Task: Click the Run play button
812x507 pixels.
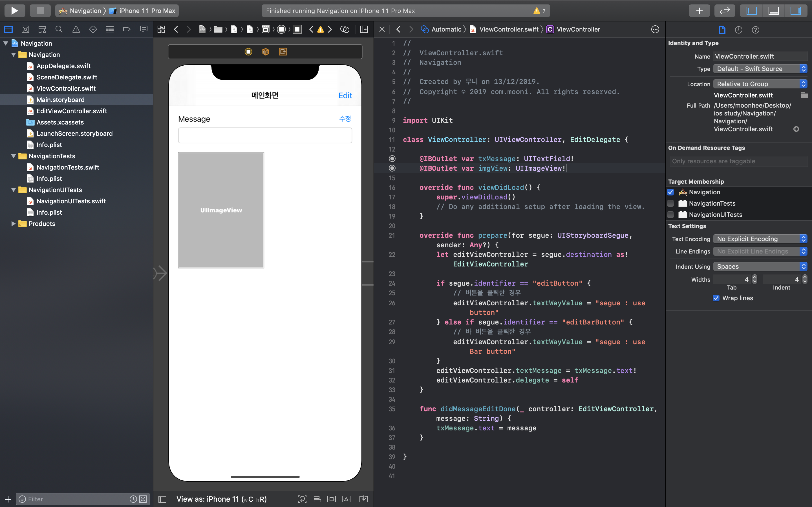Action: click(14, 10)
